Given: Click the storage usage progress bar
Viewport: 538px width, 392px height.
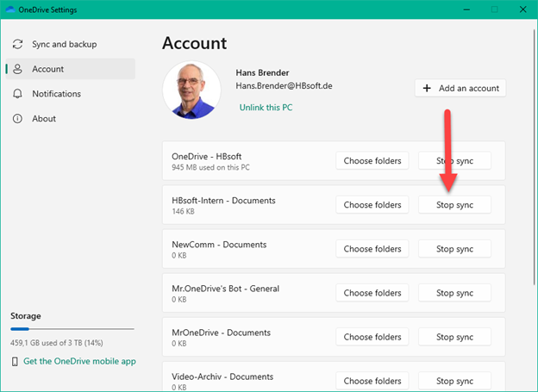Looking at the screenshot, I should pyautogui.click(x=72, y=329).
